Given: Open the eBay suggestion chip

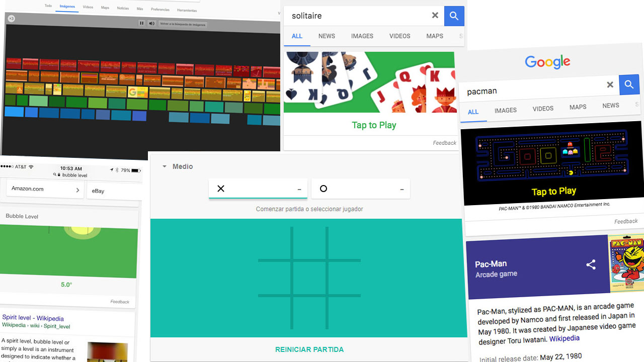Looking at the screenshot, I should [x=114, y=191].
